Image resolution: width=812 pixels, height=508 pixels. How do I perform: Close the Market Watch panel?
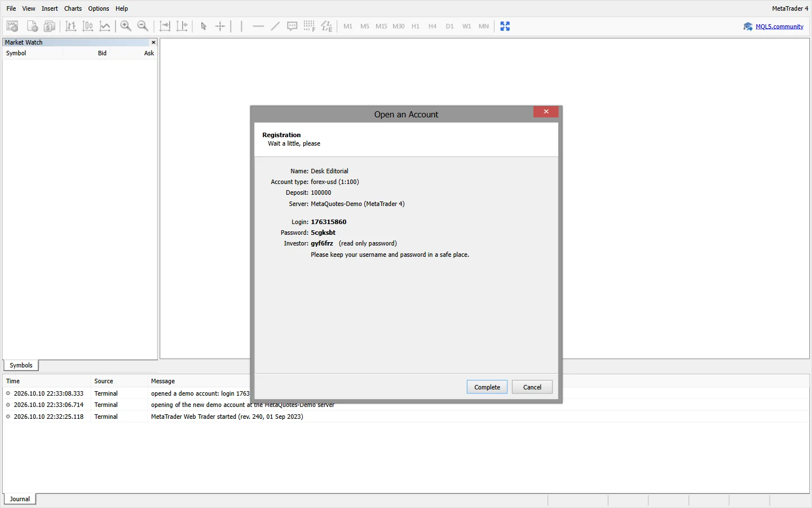coord(153,42)
